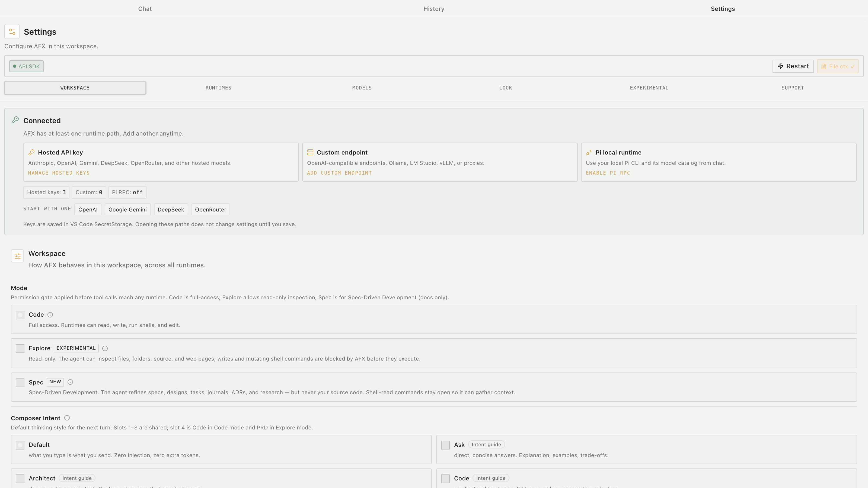The height and width of the screenshot is (488, 868).
Task: Click the Workspace section sliders icon
Action: (18, 256)
